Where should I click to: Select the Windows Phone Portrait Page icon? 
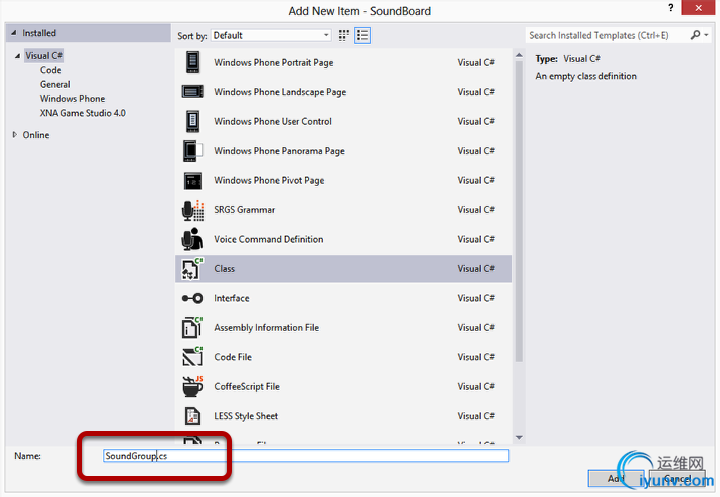point(192,62)
